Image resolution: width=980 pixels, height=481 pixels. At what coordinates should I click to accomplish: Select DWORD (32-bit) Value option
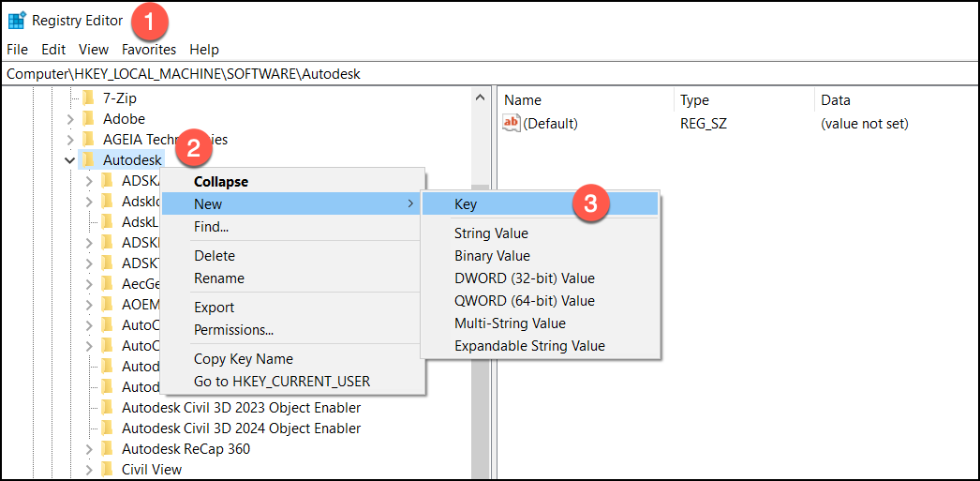pyautogui.click(x=524, y=278)
